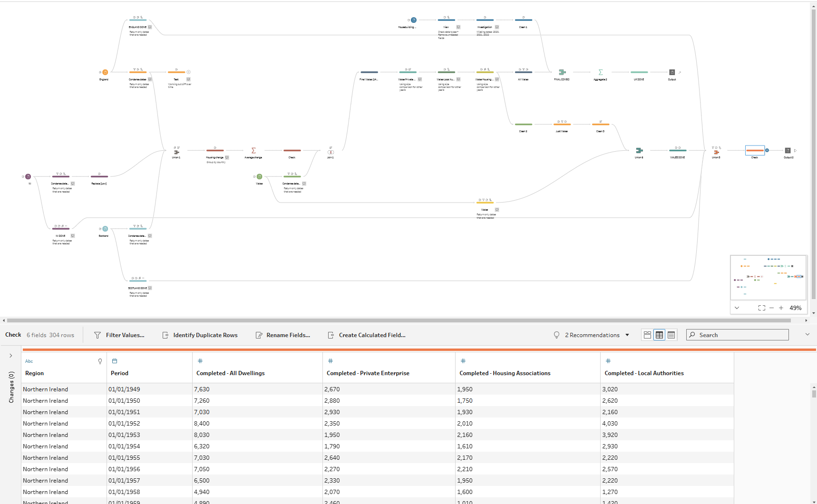Image resolution: width=817 pixels, height=504 pixels.
Task: Open the Union 1 step
Action: click(x=176, y=152)
